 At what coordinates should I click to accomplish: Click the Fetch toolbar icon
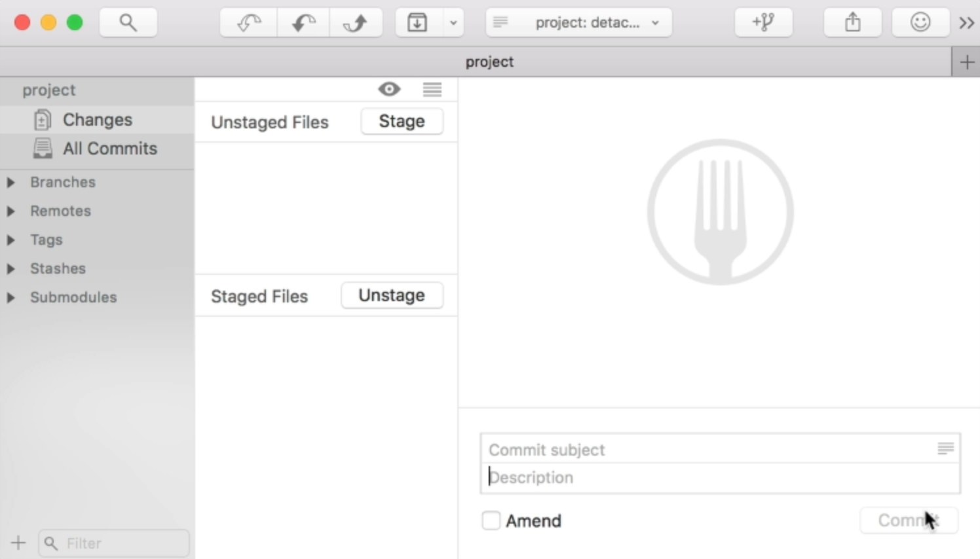click(x=249, y=23)
